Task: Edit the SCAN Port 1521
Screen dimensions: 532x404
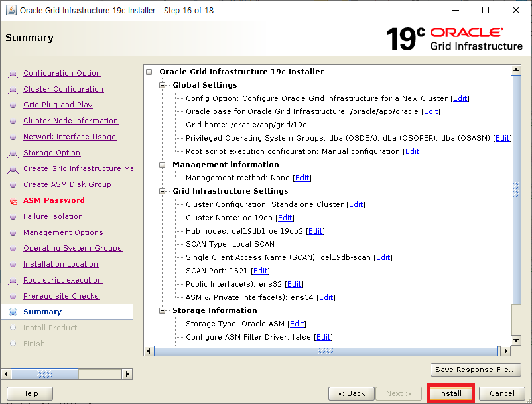Action: [x=261, y=271]
